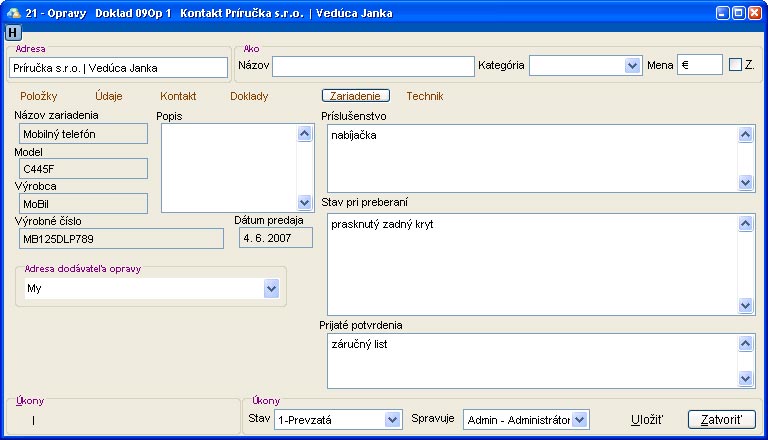Open the Údaje tab
Screen dimensions: 768x440
point(108,97)
